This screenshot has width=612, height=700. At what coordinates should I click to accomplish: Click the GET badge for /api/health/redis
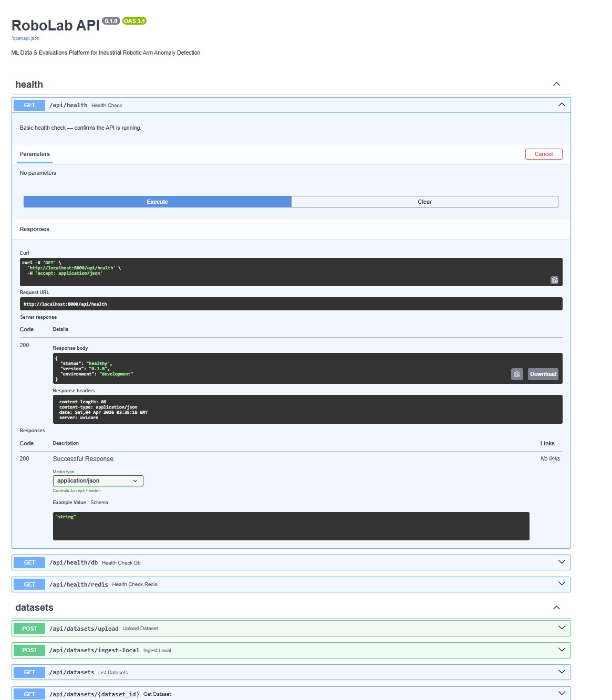29,584
